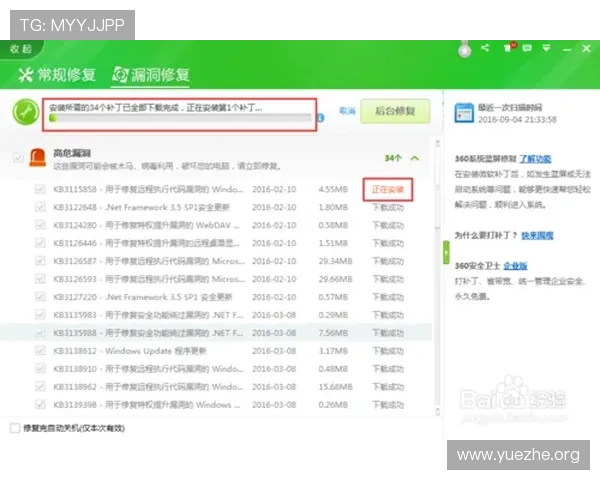Click the list scrollbar down arrow
This screenshot has width=600, height=480.
pos(437,412)
